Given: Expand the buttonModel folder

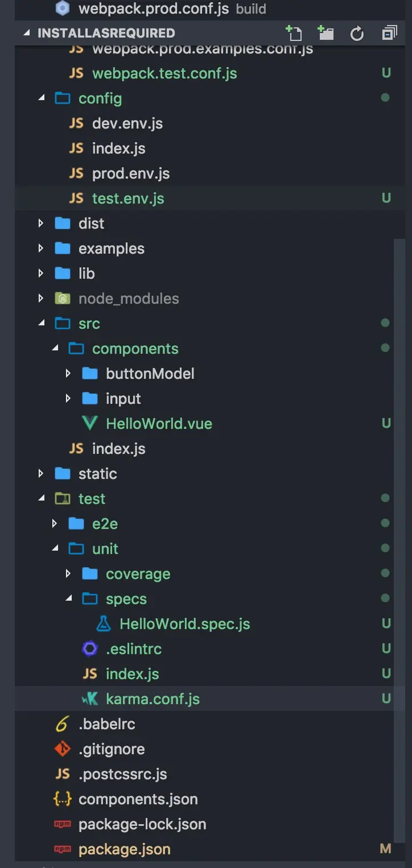Looking at the screenshot, I should 68,374.
